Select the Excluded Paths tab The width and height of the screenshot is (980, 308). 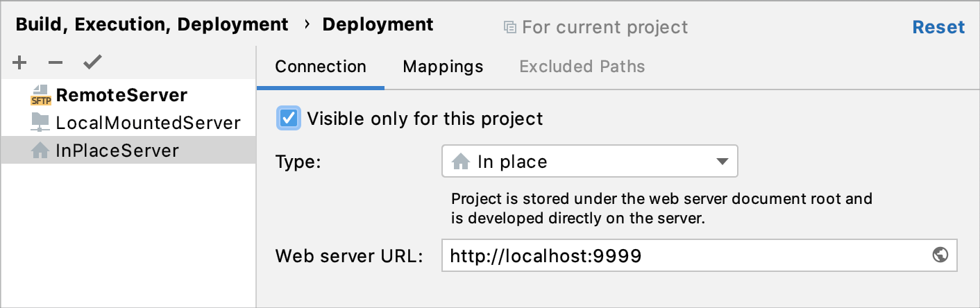[x=582, y=67]
